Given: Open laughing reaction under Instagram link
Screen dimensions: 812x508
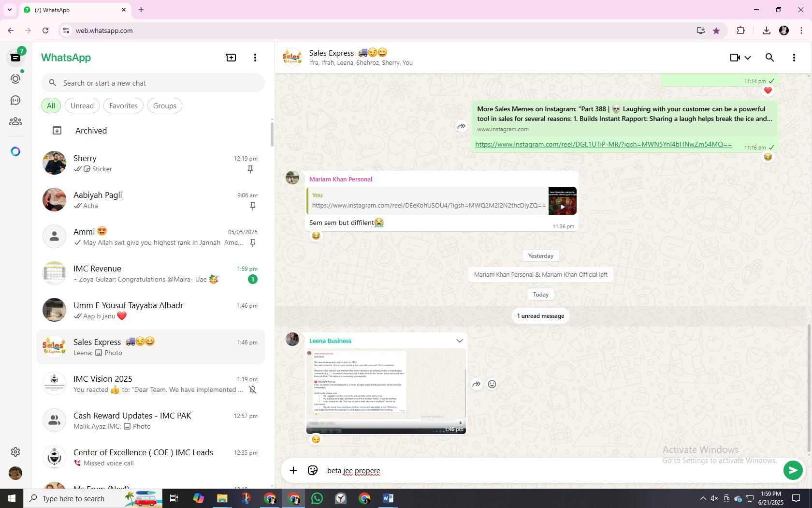Looking at the screenshot, I should click(768, 157).
